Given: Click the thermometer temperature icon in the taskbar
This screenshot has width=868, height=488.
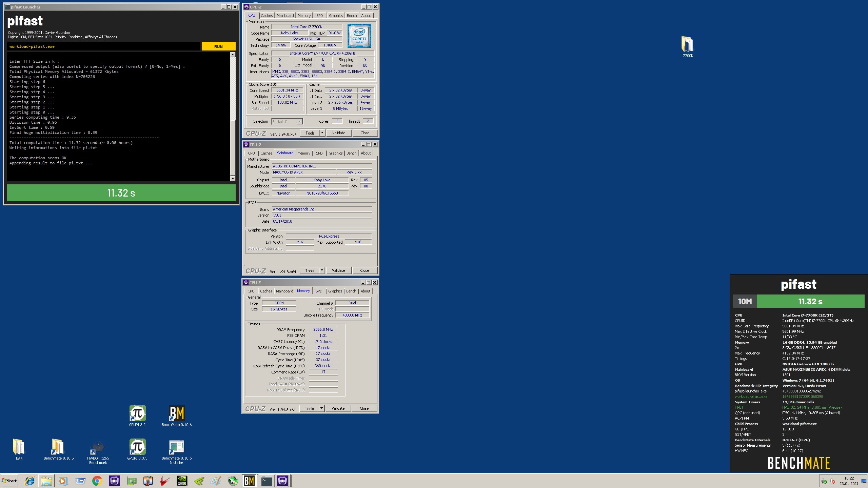Looking at the screenshot, I should click(148, 481).
